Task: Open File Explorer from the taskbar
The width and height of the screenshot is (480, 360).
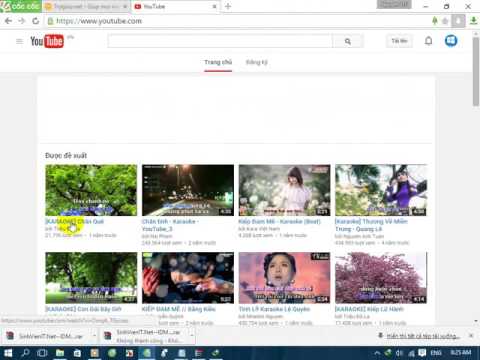Action: coord(60,353)
